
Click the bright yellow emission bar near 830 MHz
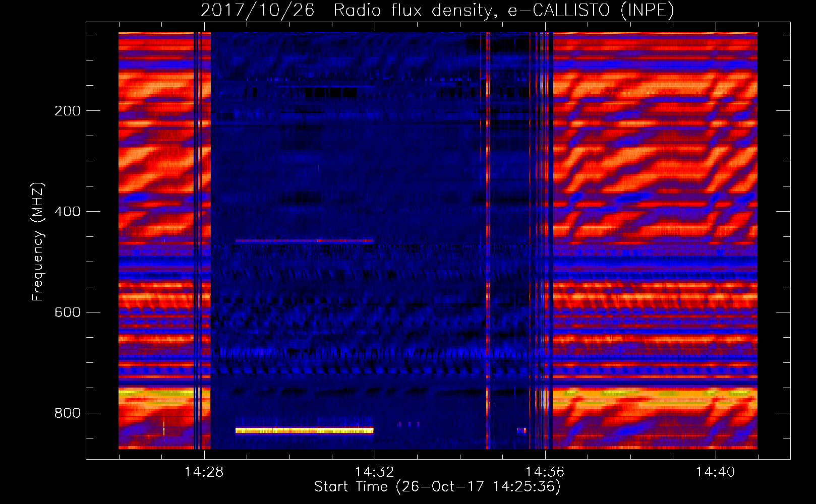(305, 430)
